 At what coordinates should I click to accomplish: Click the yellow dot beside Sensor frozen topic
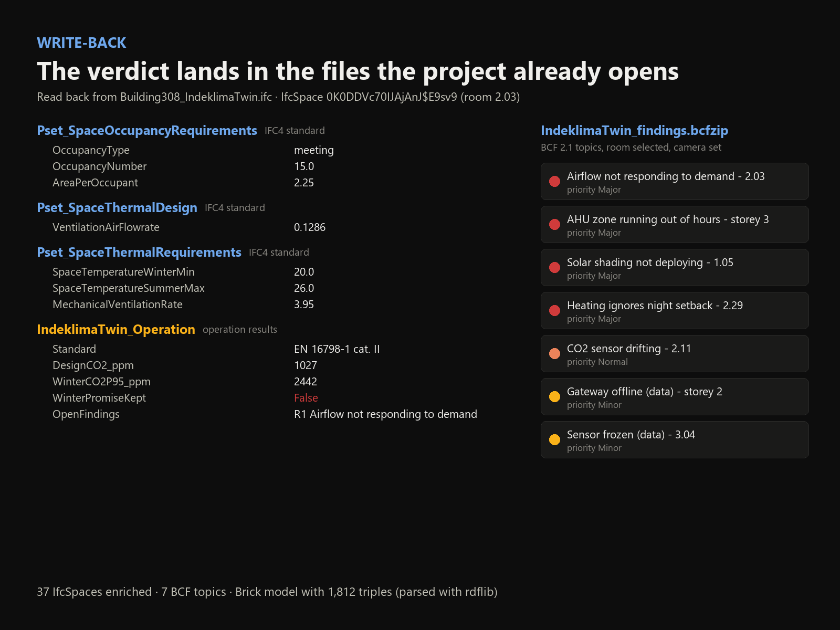(x=554, y=439)
